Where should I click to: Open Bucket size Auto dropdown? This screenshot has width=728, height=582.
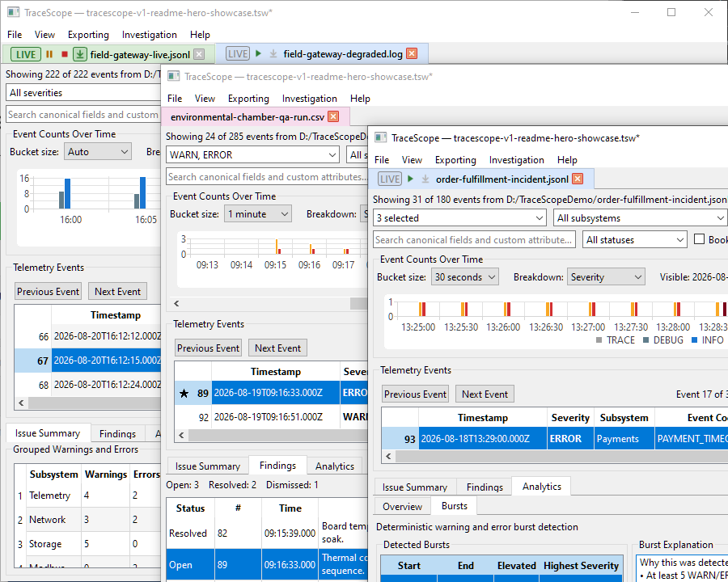(98, 152)
